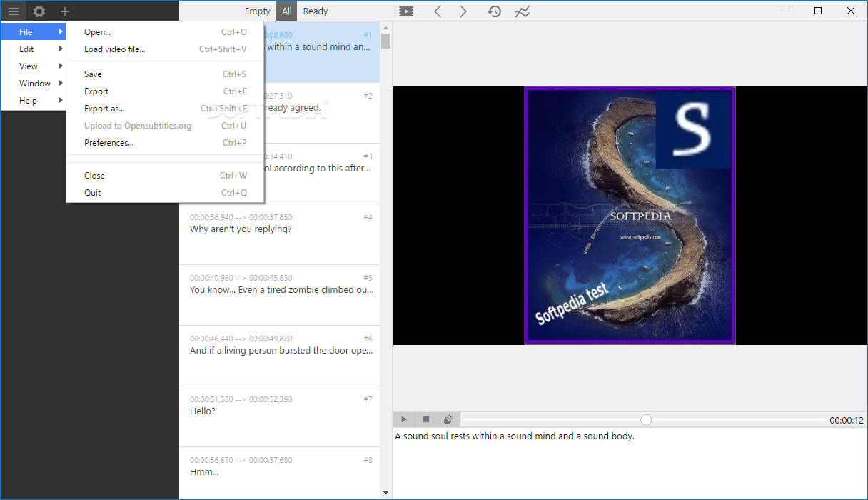The height and width of the screenshot is (500, 868).
Task: Choose the Export menu entry
Action: coord(165,91)
